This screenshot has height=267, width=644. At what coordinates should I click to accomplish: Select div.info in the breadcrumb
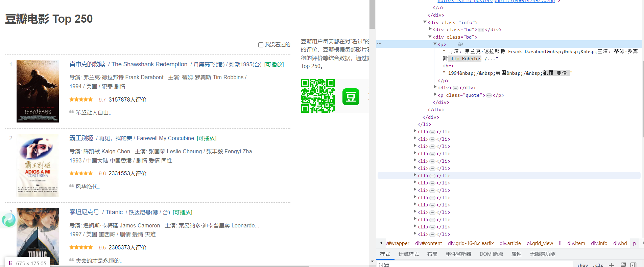[599, 243]
